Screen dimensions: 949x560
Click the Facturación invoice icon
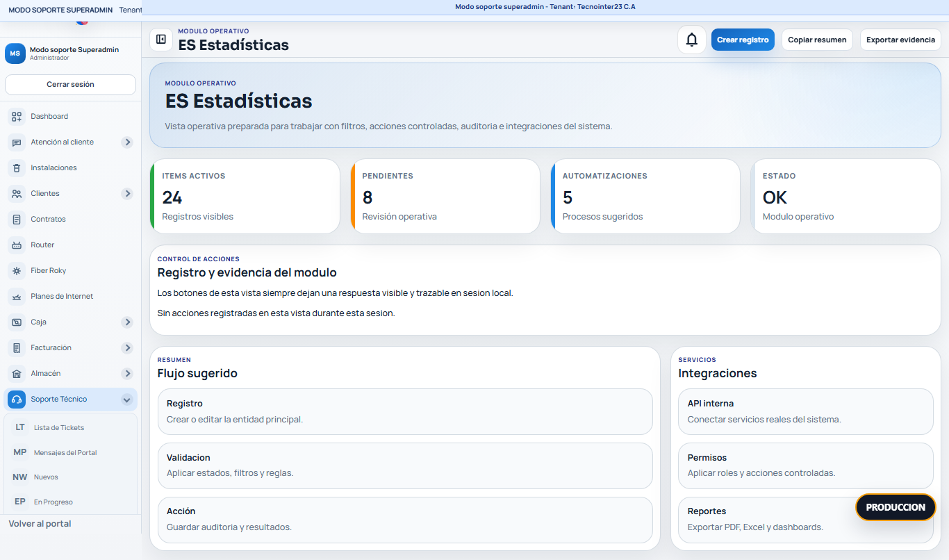(17, 348)
